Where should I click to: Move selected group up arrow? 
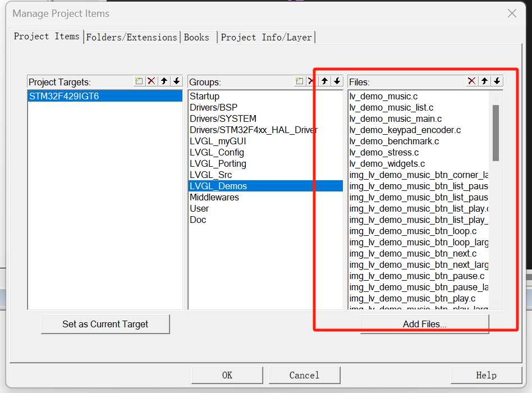pyautogui.click(x=325, y=81)
